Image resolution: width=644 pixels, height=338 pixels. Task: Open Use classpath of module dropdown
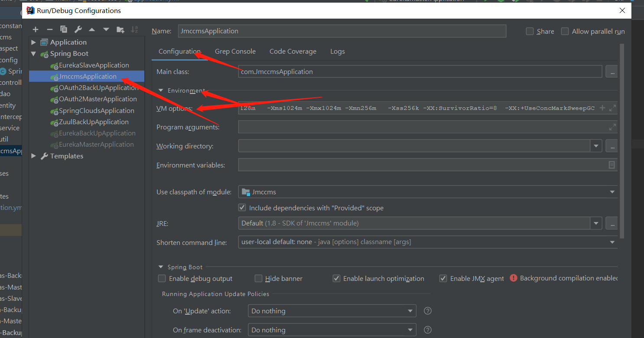(x=612, y=192)
